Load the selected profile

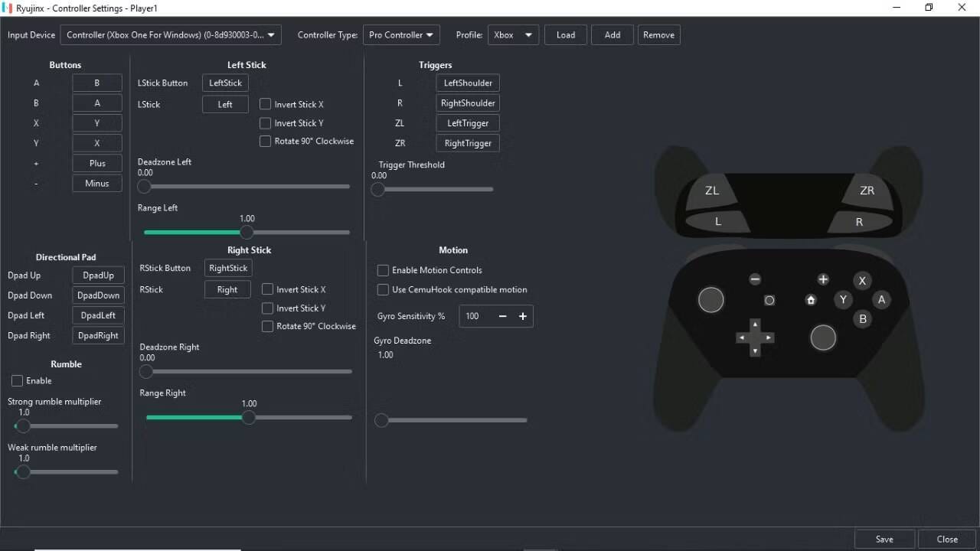click(x=565, y=34)
